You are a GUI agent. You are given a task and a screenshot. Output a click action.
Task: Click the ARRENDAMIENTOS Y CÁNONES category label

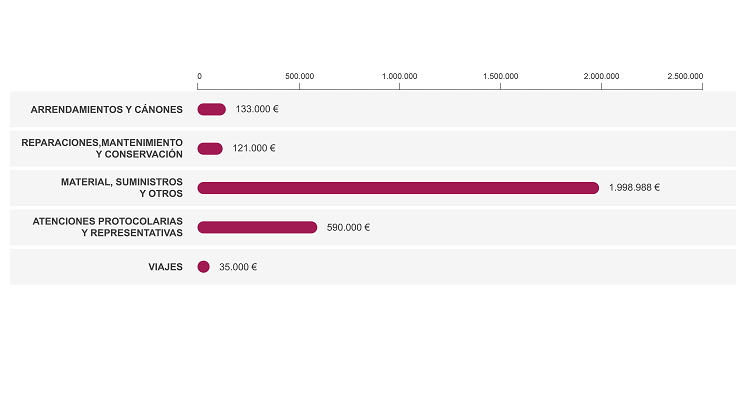[x=107, y=109]
